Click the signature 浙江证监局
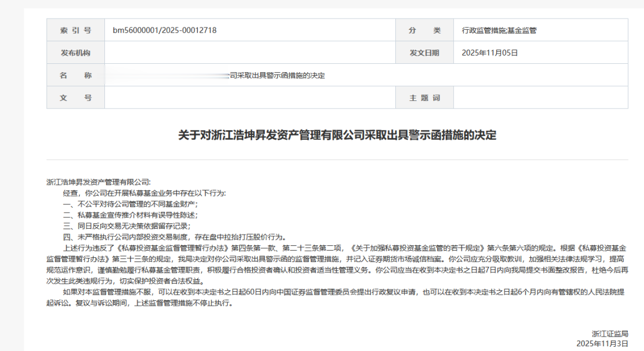The height and width of the screenshot is (351, 644). 610,334
